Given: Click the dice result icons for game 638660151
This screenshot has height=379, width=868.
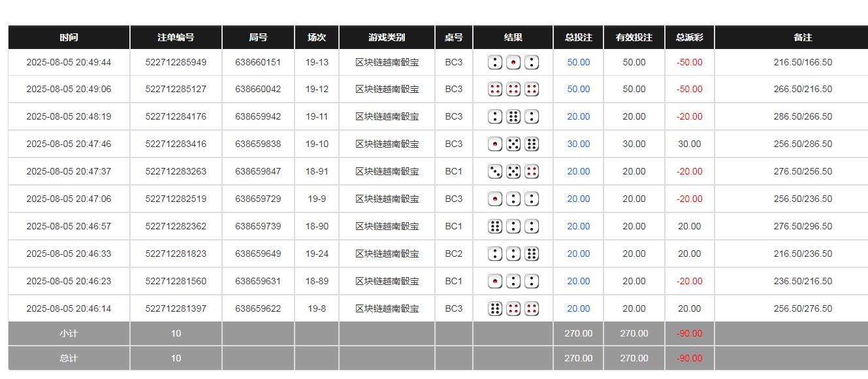Looking at the screenshot, I should (513, 61).
